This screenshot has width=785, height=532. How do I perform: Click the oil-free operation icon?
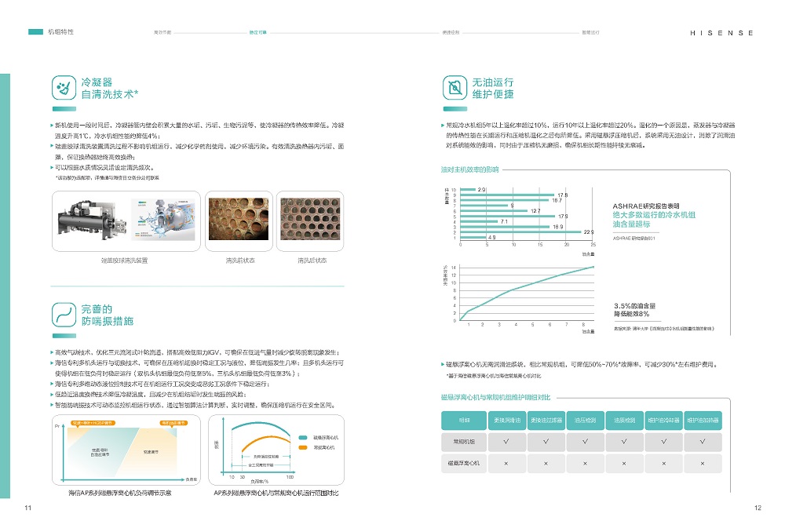455,87
